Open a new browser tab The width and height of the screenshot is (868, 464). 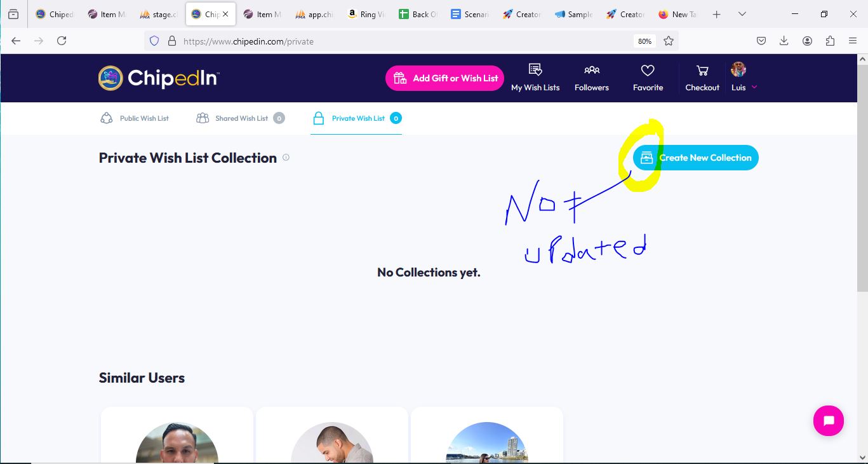coord(717,14)
